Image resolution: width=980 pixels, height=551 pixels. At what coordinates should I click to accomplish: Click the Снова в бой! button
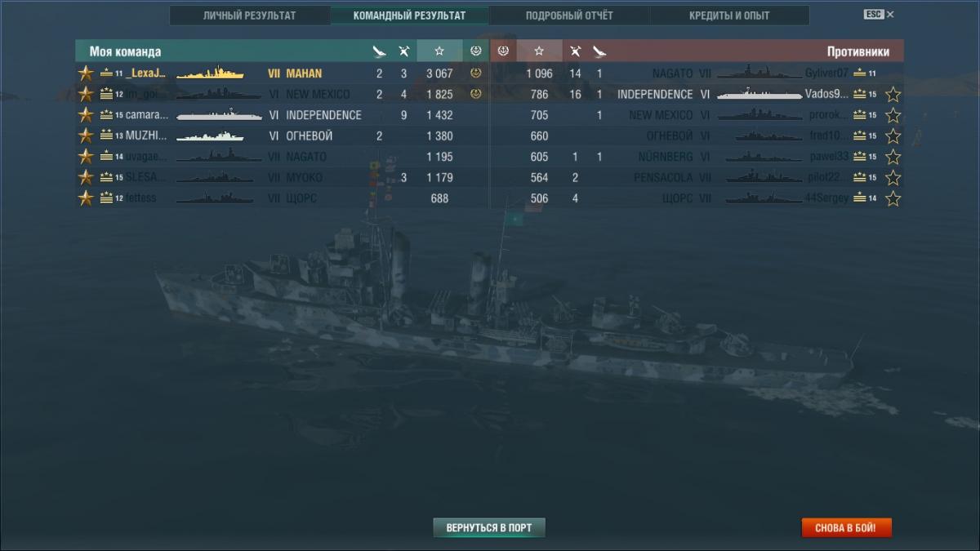click(846, 528)
